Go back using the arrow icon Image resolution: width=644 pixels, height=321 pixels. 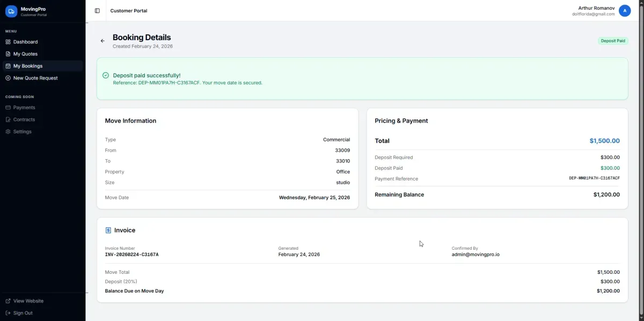(x=103, y=41)
